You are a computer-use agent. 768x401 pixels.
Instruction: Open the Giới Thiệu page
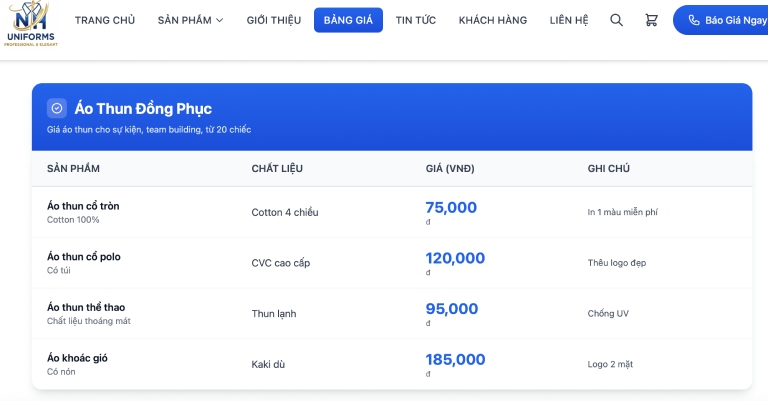click(x=274, y=20)
